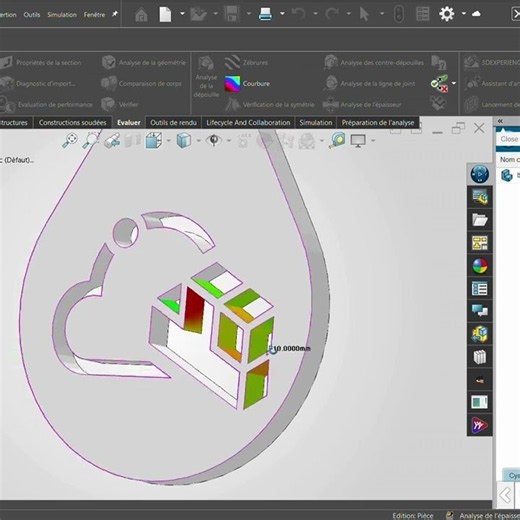Click the tape-measure icon in the view toolbar
This screenshot has width=520, height=520.
337,140
